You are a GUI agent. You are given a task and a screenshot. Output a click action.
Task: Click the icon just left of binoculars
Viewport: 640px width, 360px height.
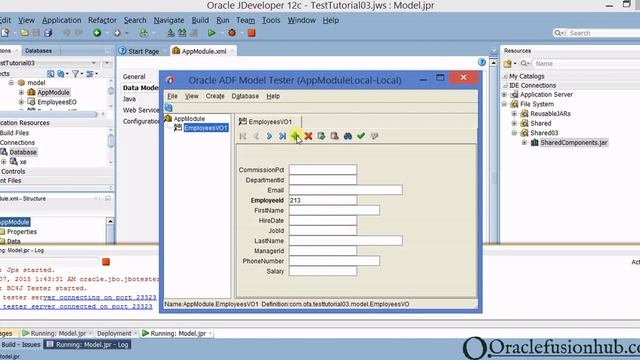334,136
